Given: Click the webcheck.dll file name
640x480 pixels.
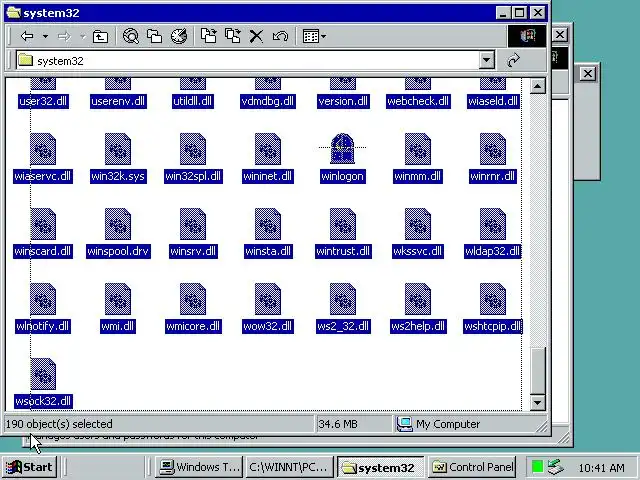Looking at the screenshot, I should pos(418,101).
